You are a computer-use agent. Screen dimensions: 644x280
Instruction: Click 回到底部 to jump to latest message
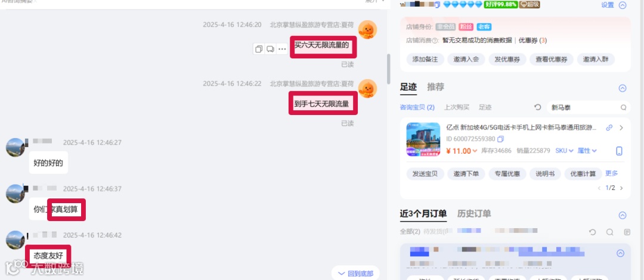tap(355, 273)
